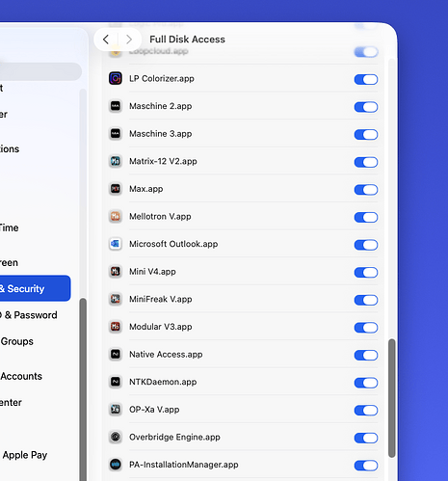Click the PA-InstallationManager app icon
The width and height of the screenshot is (448, 481).
coord(116,465)
